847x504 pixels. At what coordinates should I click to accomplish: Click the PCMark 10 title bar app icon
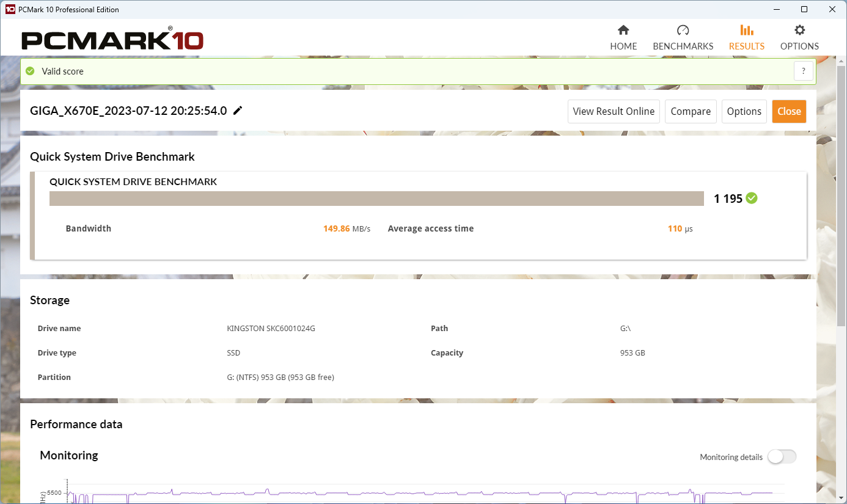click(10, 9)
